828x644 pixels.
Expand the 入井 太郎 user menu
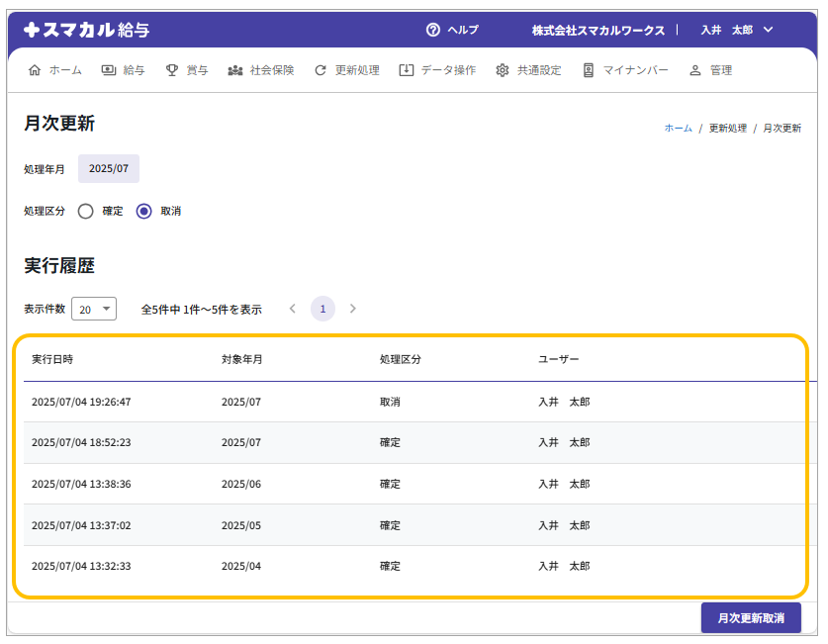click(x=736, y=30)
